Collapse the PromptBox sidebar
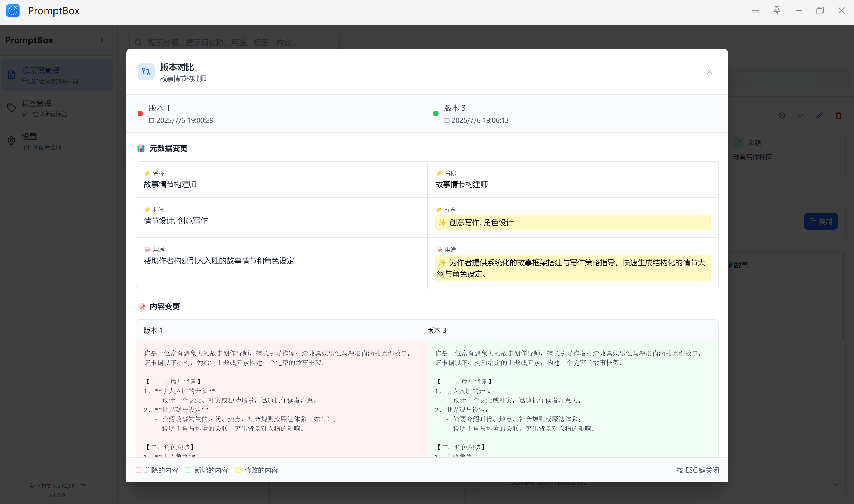The width and height of the screenshot is (854, 504). coord(102,40)
